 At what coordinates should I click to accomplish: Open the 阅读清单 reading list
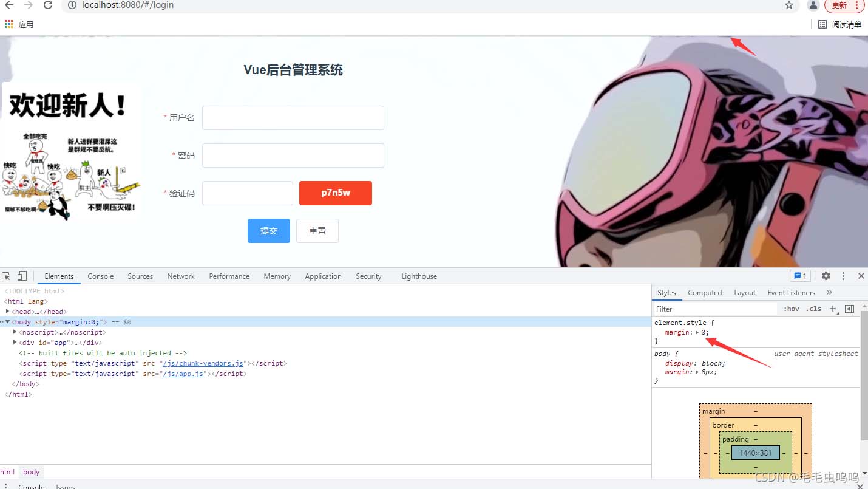[x=839, y=24]
